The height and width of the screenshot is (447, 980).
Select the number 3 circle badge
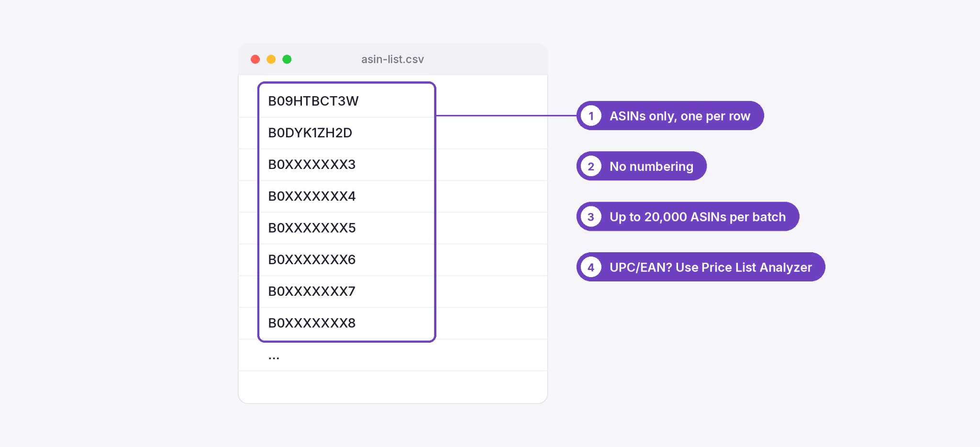(x=591, y=217)
